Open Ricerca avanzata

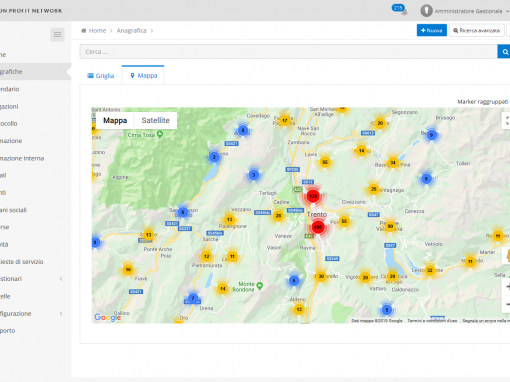pyautogui.click(x=477, y=30)
